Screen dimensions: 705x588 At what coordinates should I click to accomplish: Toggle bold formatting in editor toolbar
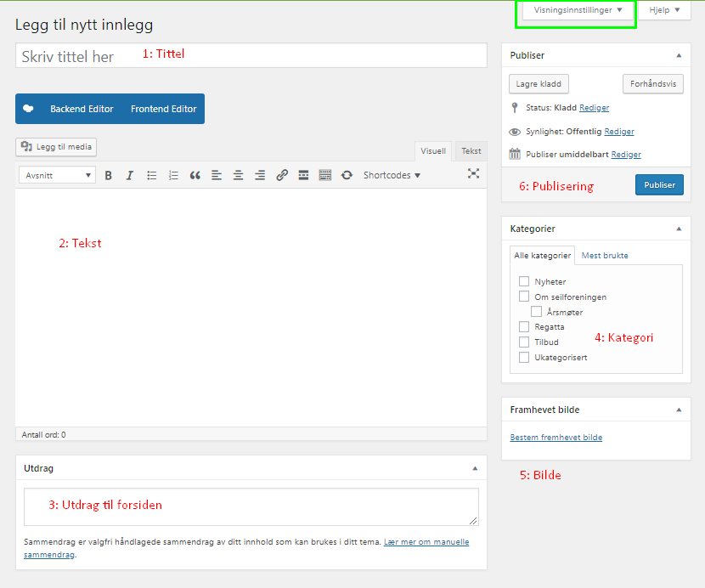(109, 175)
